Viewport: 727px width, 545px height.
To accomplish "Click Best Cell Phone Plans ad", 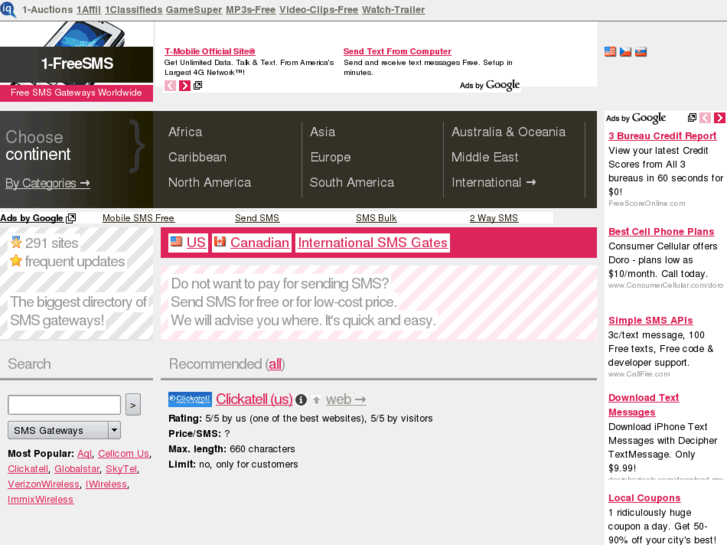I will pyautogui.click(x=661, y=231).
